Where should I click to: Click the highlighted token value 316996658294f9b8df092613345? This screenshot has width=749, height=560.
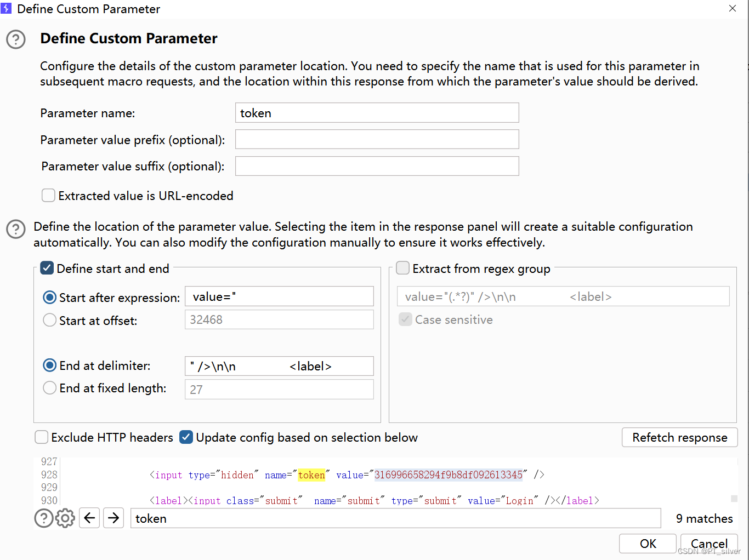[449, 475]
